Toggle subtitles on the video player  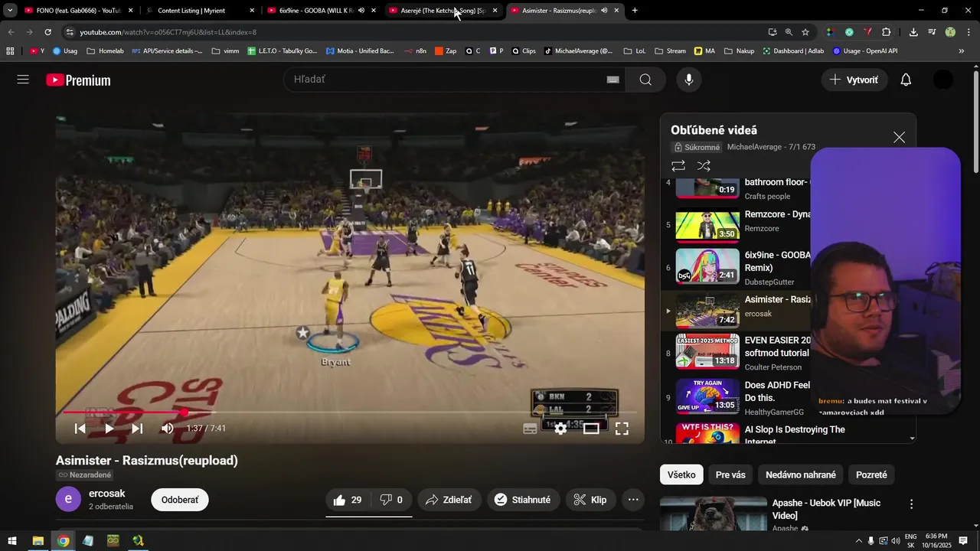[x=530, y=429]
